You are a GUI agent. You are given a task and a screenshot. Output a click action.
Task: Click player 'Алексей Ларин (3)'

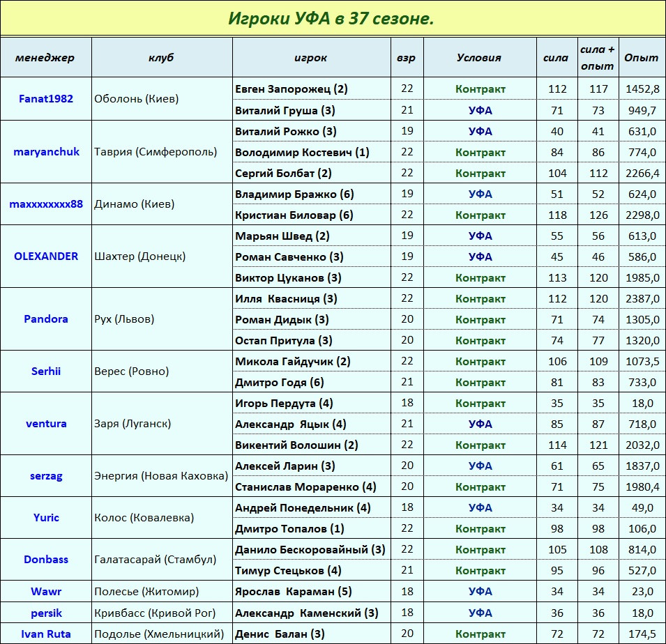[285, 466]
